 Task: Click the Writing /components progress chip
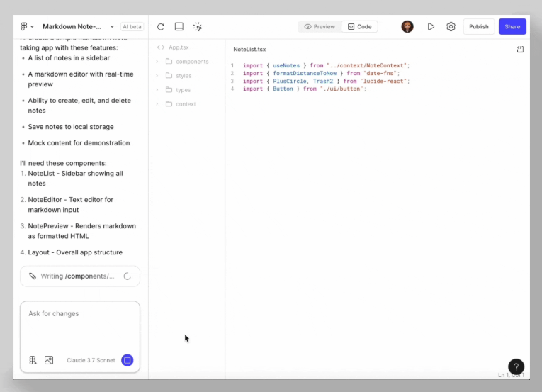80,276
